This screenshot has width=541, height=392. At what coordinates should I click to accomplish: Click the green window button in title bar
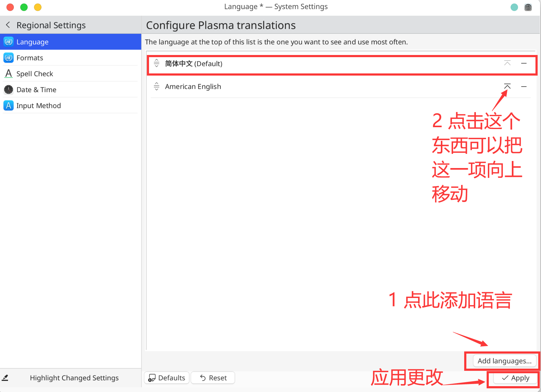coord(24,7)
